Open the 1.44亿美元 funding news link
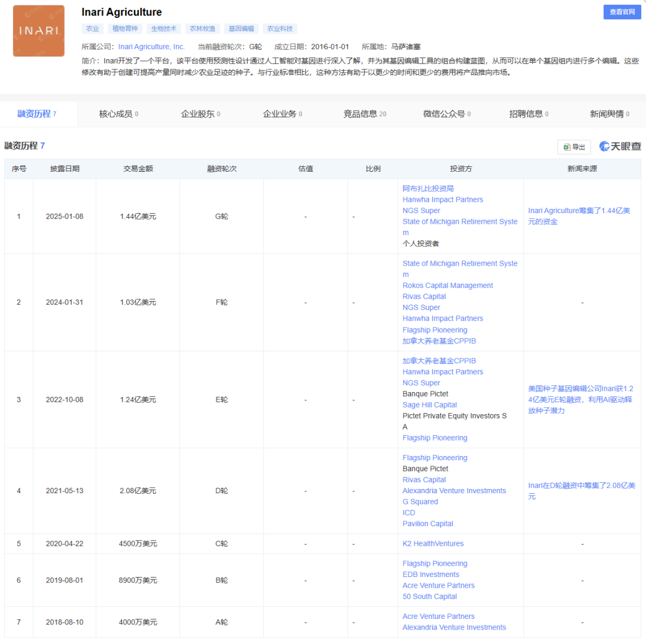 point(581,215)
